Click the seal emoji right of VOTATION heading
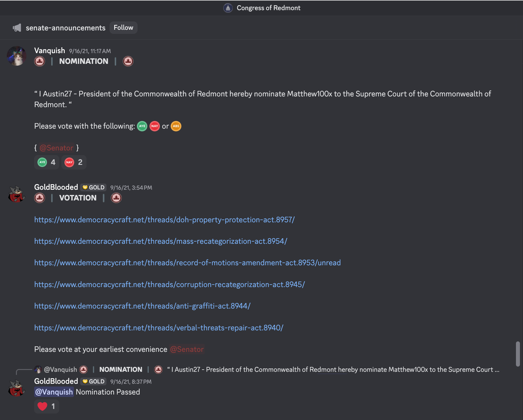The height and width of the screenshot is (420, 523). (116, 198)
